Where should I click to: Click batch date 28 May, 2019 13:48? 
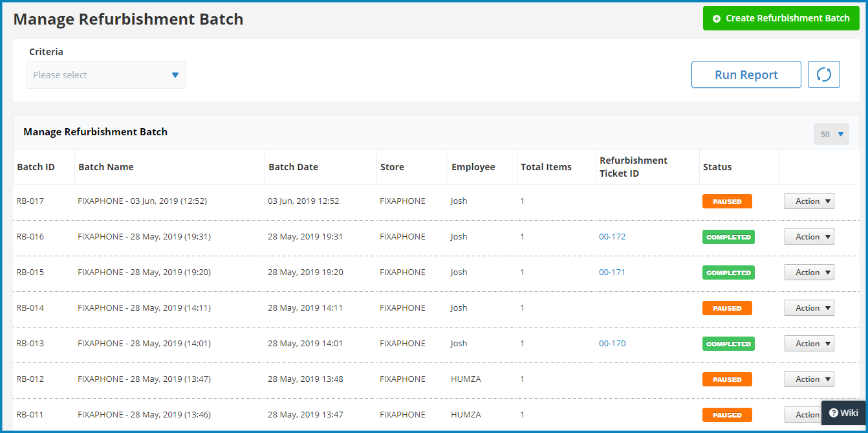[x=305, y=379]
